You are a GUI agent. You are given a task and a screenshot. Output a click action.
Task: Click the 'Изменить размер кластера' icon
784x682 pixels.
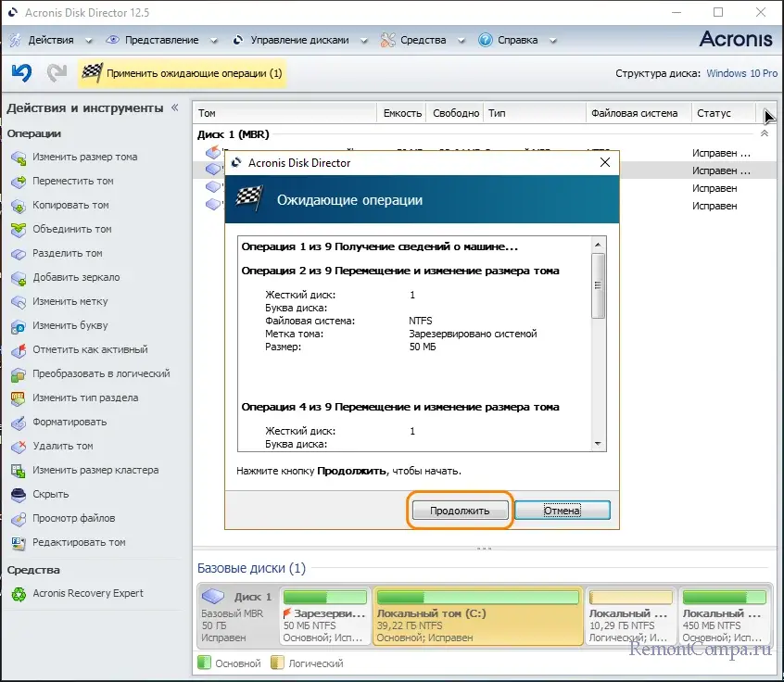pos(19,471)
